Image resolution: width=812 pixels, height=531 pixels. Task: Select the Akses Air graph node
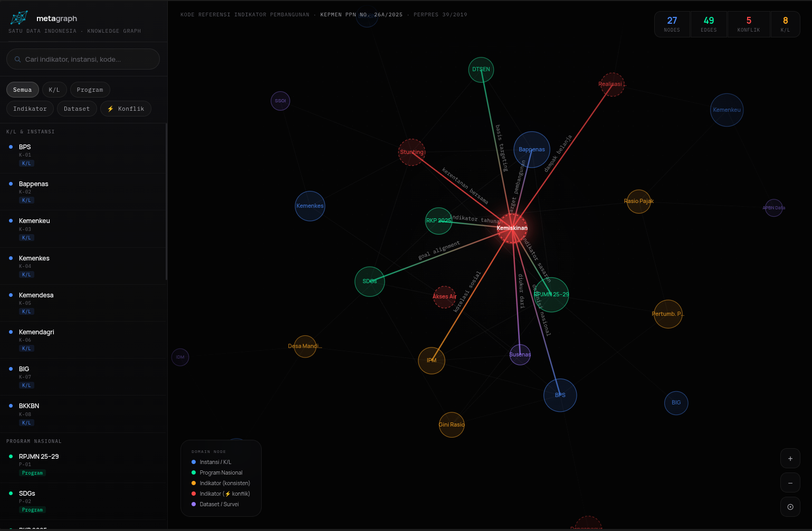coord(444,297)
